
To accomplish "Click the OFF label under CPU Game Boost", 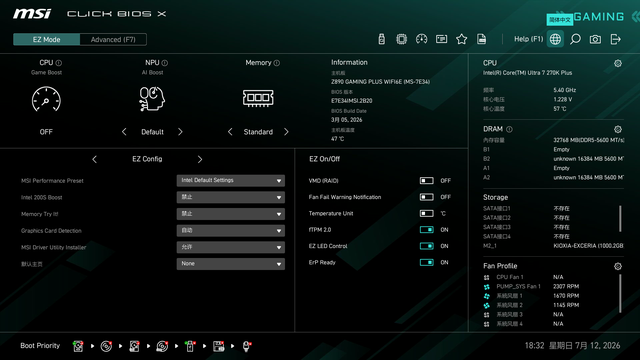I will (x=46, y=132).
